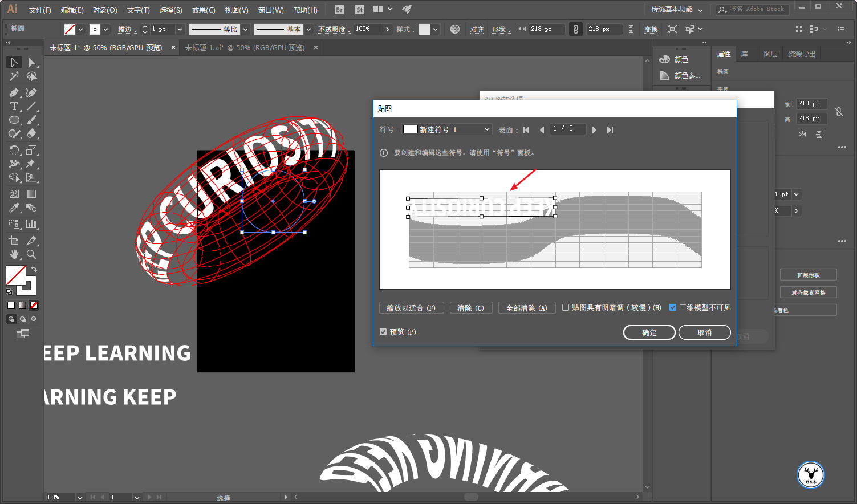Select the Symbol Sprayer tool

(x=14, y=224)
